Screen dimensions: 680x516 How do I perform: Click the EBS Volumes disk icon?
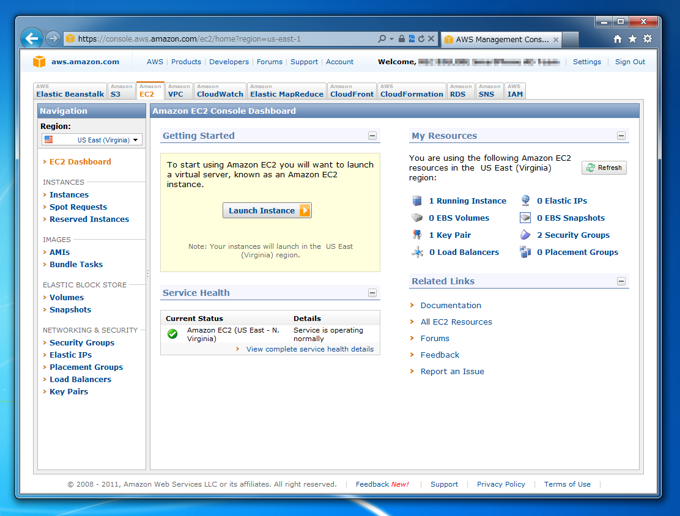point(417,218)
